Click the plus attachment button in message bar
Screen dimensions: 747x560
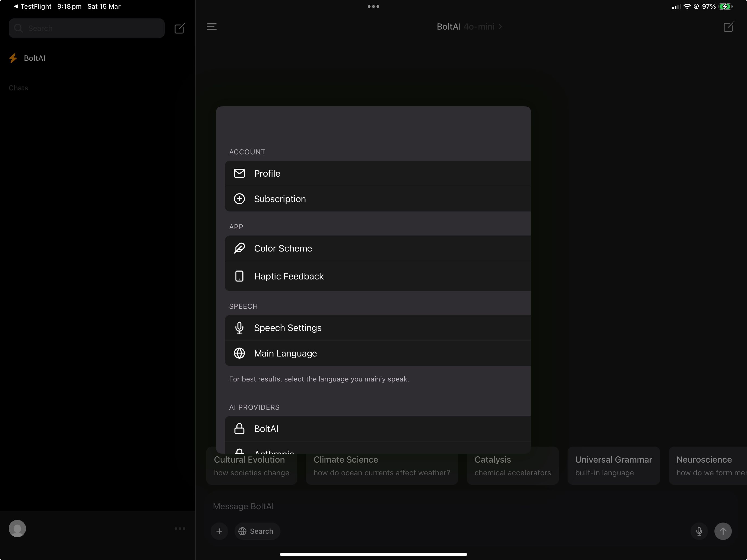[220, 531]
